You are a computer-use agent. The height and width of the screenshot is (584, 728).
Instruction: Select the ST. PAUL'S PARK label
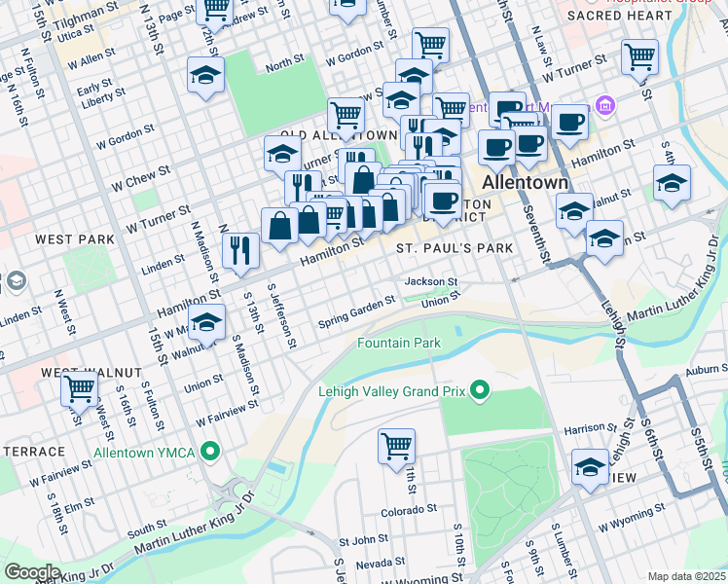point(455,248)
